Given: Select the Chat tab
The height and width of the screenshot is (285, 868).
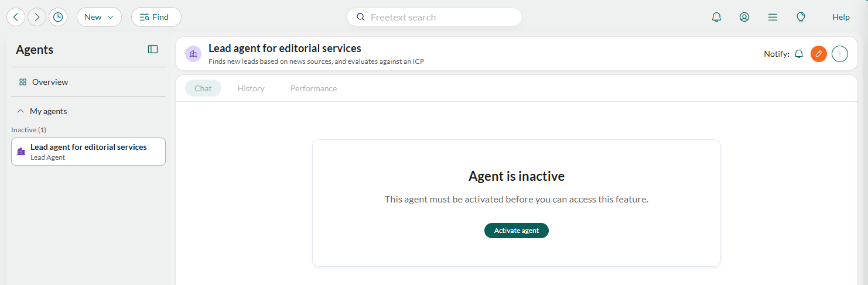Looking at the screenshot, I should [203, 88].
